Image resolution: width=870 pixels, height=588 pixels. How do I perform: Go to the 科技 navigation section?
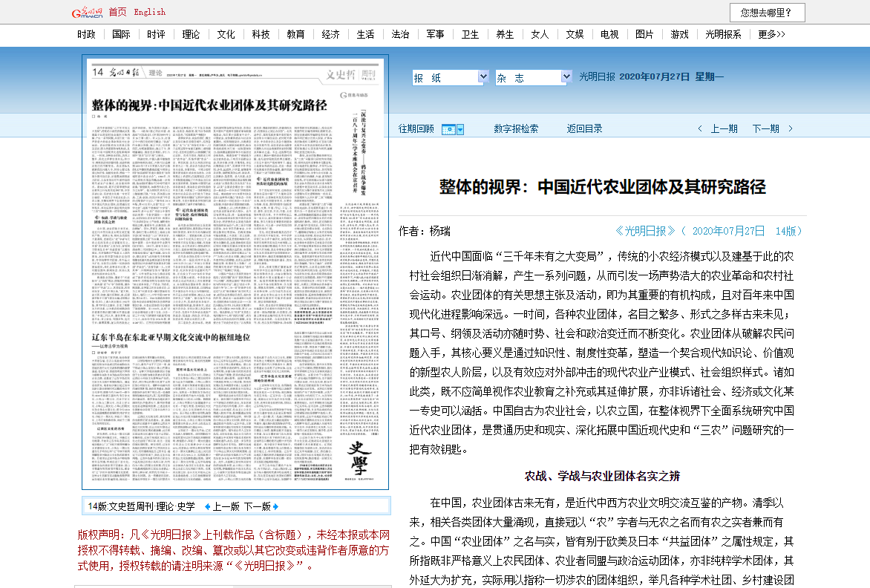261,34
